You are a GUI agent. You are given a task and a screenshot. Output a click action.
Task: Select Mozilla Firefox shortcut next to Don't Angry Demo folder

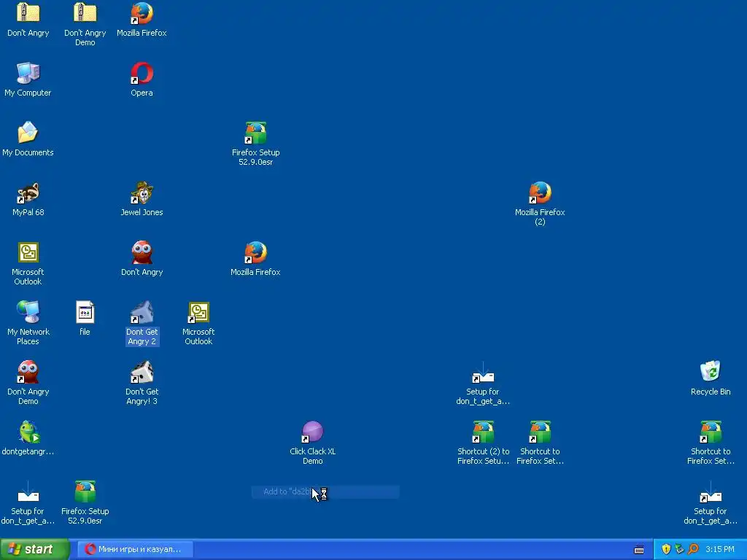pyautogui.click(x=142, y=13)
